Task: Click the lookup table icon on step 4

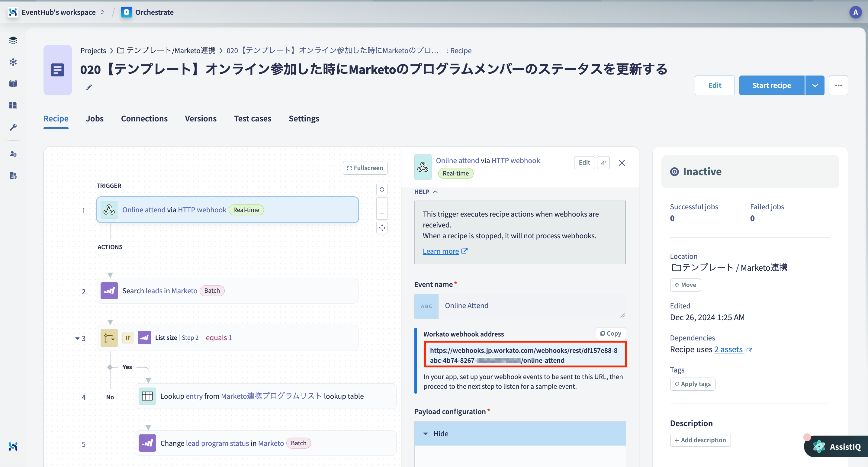Action: 147,396
